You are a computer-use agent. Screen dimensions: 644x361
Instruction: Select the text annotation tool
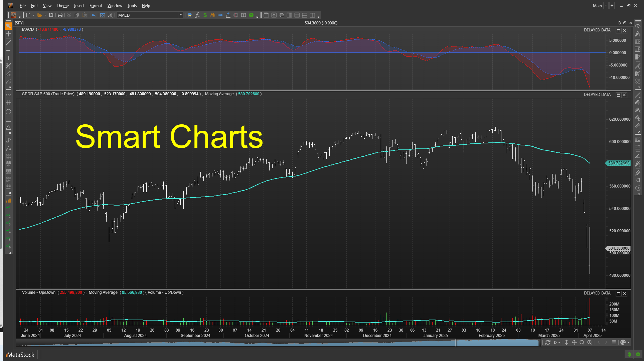click(x=8, y=95)
